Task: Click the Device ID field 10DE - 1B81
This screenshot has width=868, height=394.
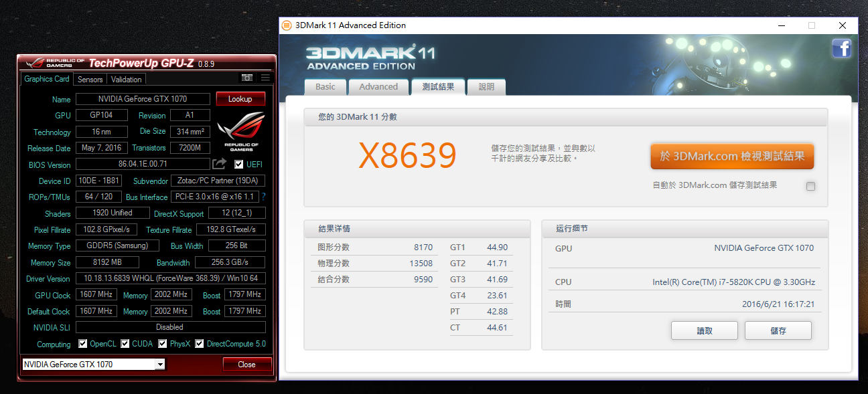Action: click(100, 181)
